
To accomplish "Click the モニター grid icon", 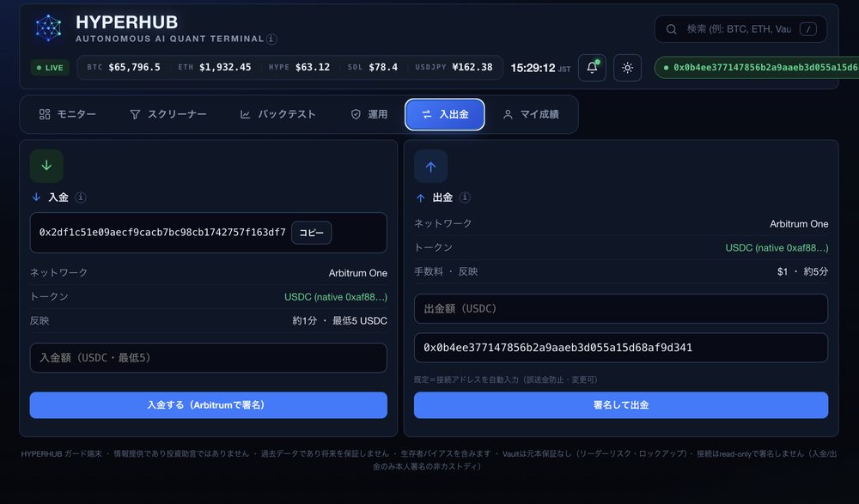I will (45, 114).
